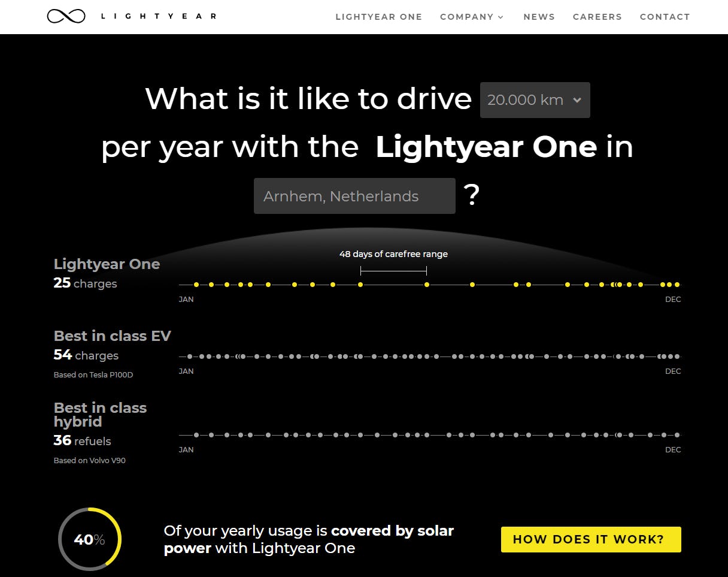Click the Lightyear infinity logo icon
The width and height of the screenshot is (728, 577).
66,16
